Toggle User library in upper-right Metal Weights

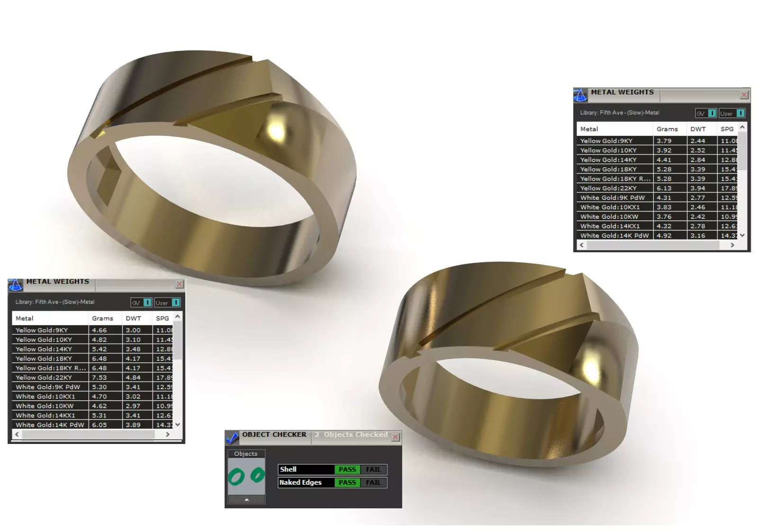732,113
